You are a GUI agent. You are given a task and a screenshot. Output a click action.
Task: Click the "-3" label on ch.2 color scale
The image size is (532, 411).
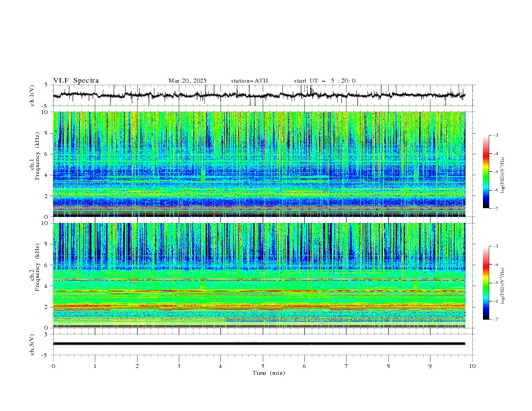496,246
